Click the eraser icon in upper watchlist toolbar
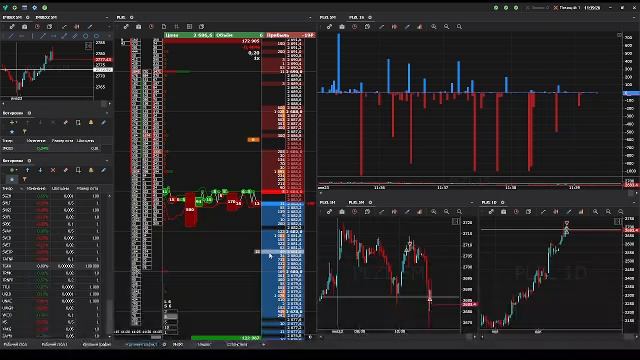640x360 pixels. tap(65, 122)
